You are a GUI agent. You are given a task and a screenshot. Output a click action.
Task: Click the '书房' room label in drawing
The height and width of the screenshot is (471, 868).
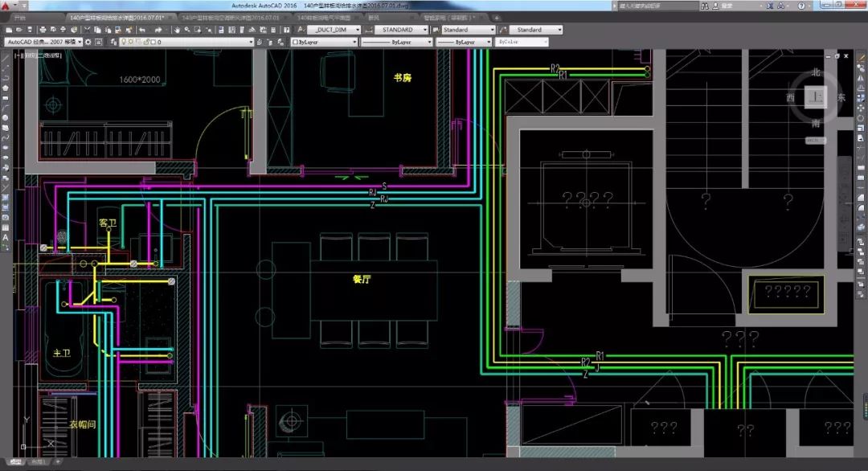click(x=403, y=78)
